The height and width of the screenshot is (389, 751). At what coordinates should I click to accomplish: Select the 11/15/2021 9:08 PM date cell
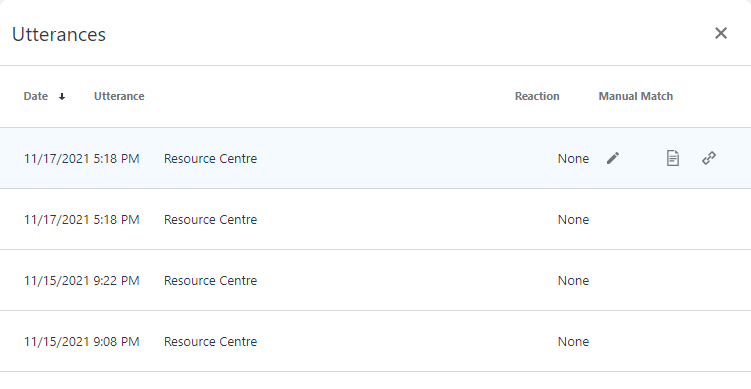81,342
